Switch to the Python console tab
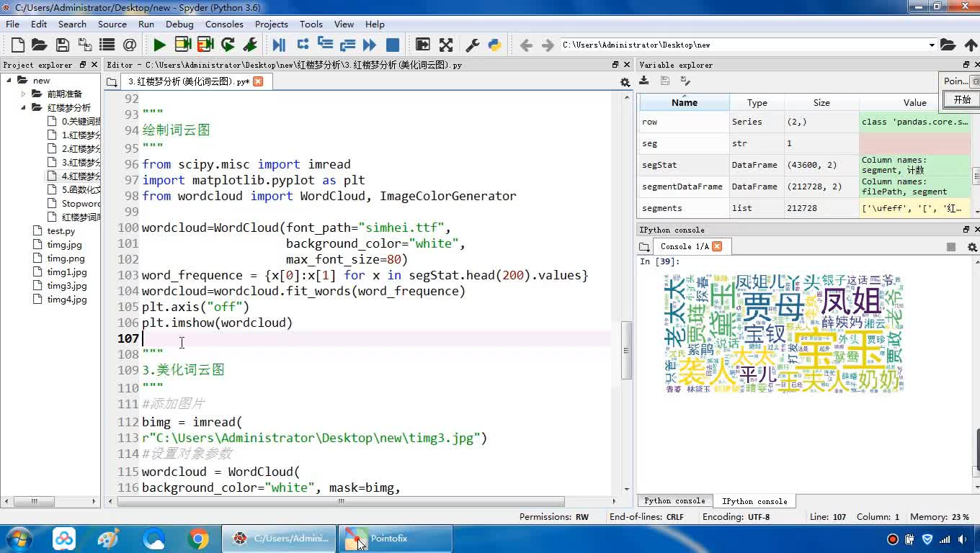980x553 pixels. point(674,501)
